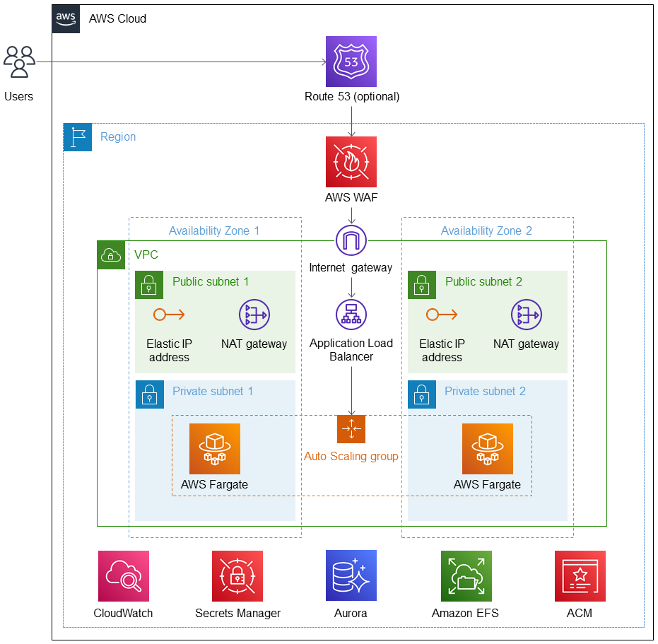Select the Users icon

click(x=19, y=62)
